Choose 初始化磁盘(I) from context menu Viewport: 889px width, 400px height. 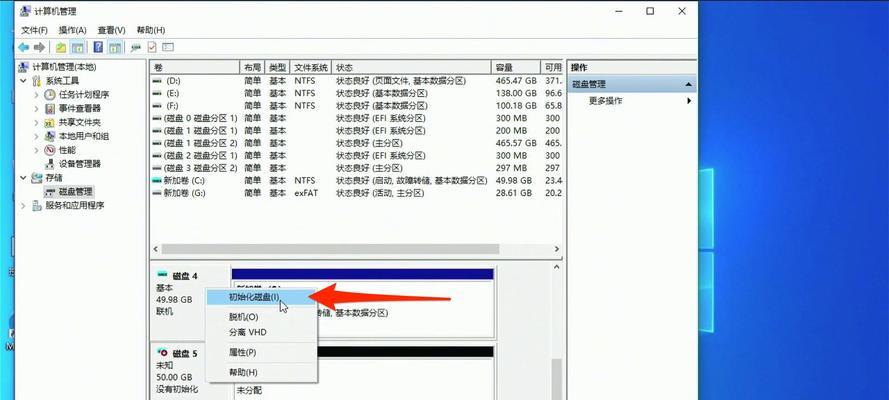point(261,296)
